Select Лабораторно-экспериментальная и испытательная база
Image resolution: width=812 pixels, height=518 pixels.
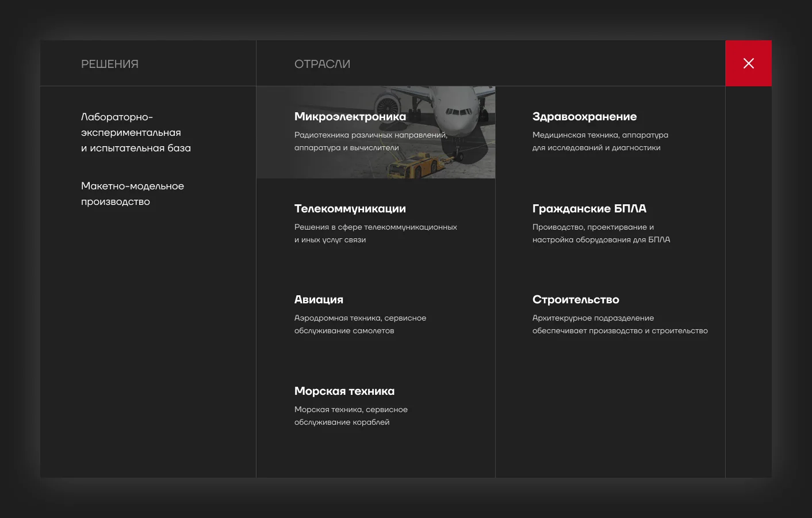136,132
